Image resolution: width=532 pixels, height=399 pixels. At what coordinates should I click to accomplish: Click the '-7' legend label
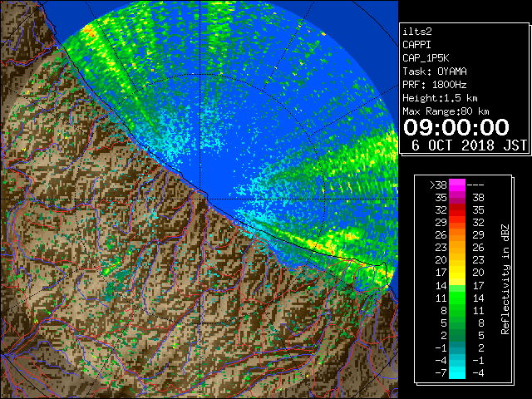point(441,372)
